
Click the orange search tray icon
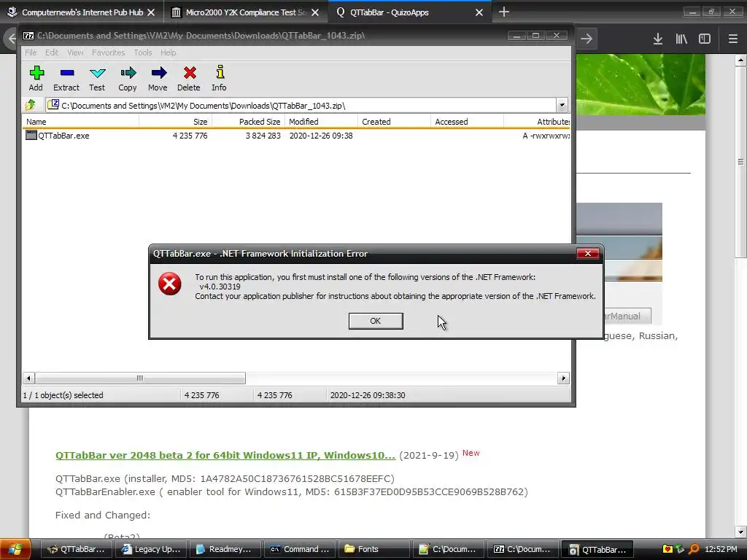[694, 549]
